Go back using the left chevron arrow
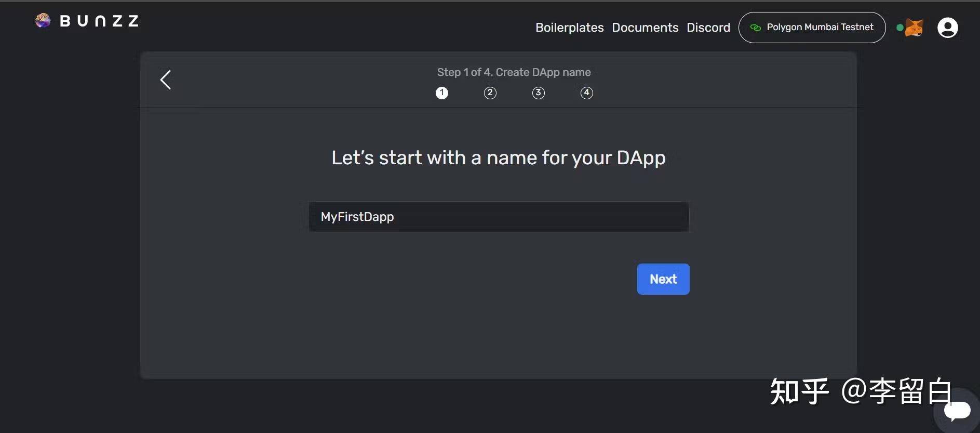Screen dimensions: 980x433 coord(166,80)
